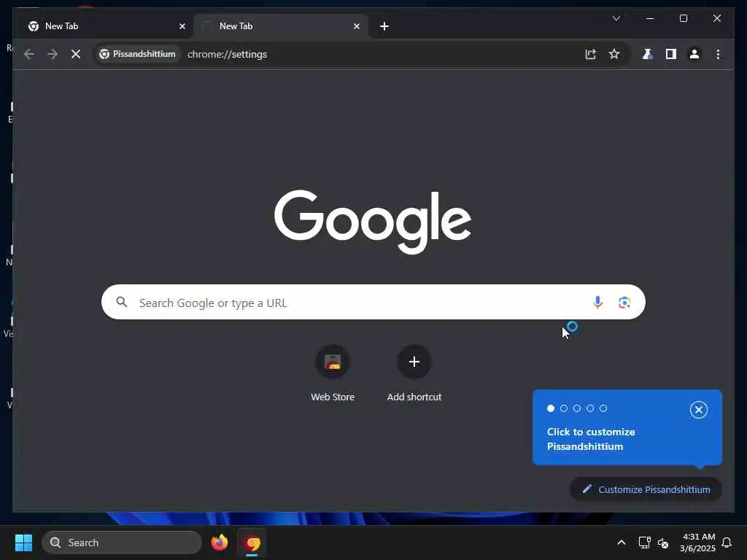Viewport: 747px width, 560px height.
Task: Click the network display tray icon
Action: tap(644, 542)
